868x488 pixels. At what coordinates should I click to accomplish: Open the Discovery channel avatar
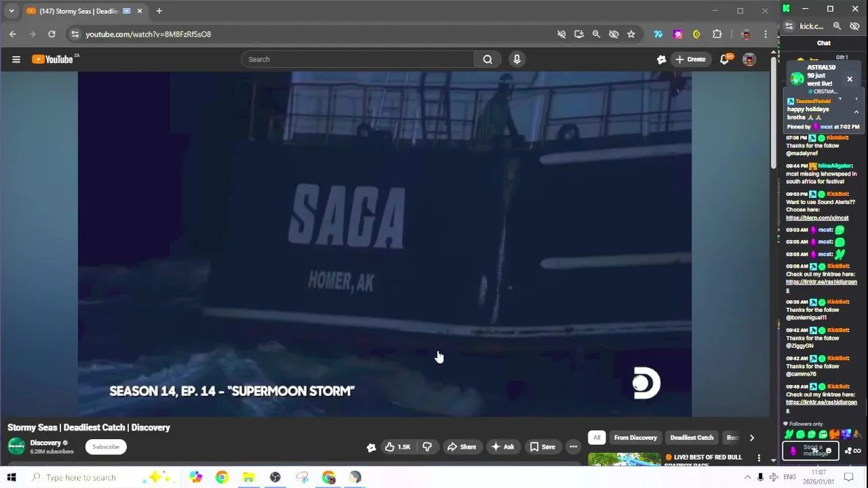click(16, 447)
